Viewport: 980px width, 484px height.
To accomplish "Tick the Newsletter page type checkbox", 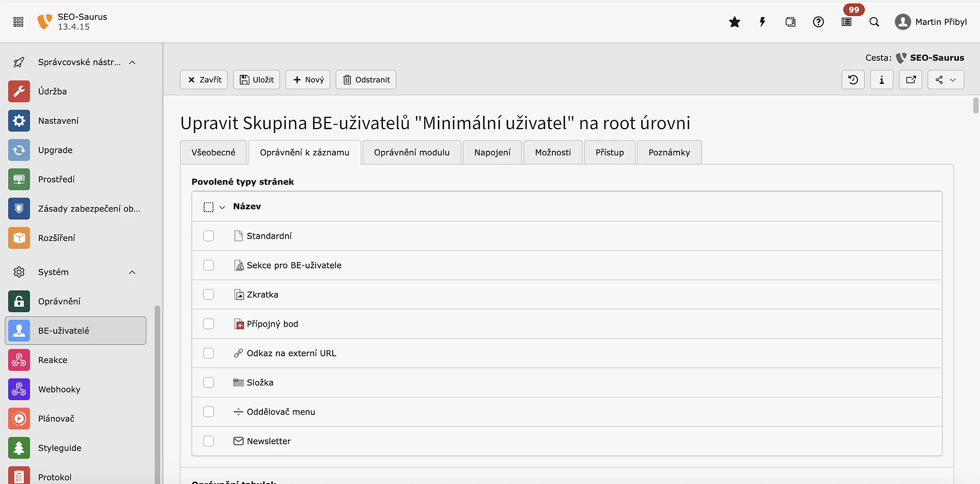I will click(x=209, y=441).
